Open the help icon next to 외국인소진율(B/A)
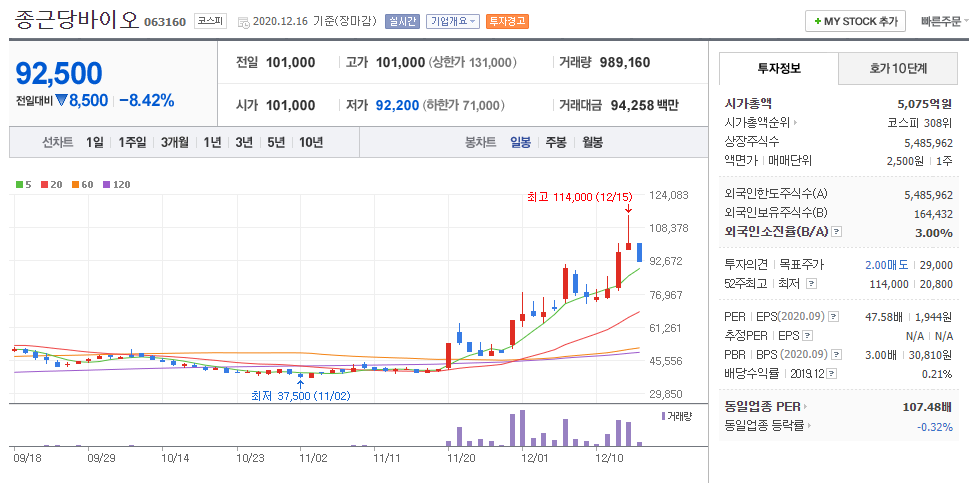 837,232
